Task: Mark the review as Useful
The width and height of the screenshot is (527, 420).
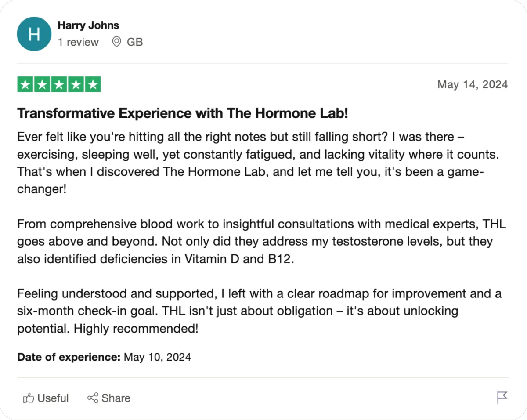Action: pyautogui.click(x=53, y=398)
